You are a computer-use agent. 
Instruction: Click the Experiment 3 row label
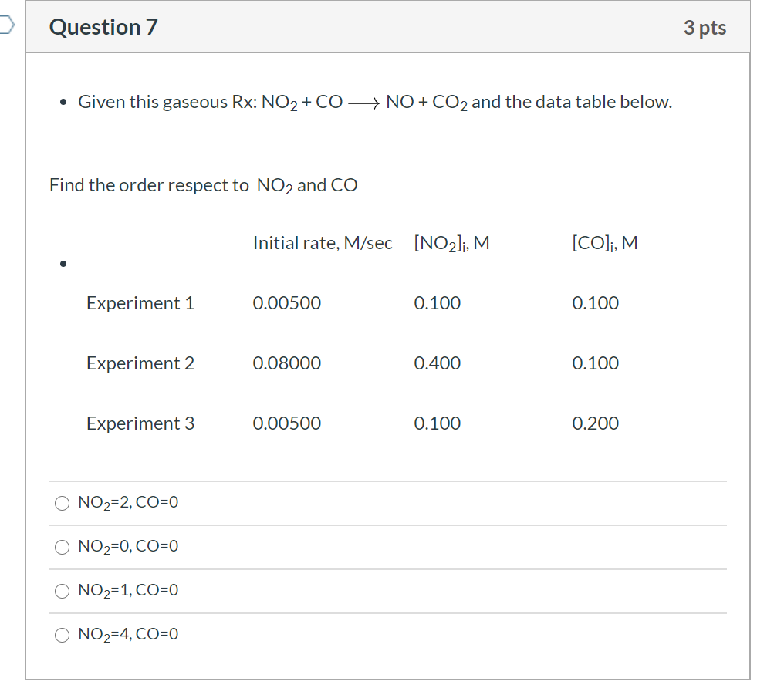(x=140, y=423)
